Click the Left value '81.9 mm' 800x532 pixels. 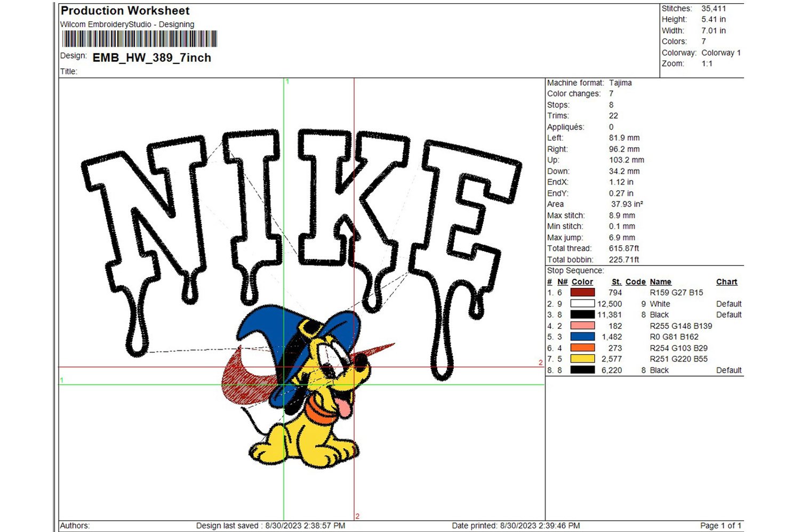click(625, 138)
